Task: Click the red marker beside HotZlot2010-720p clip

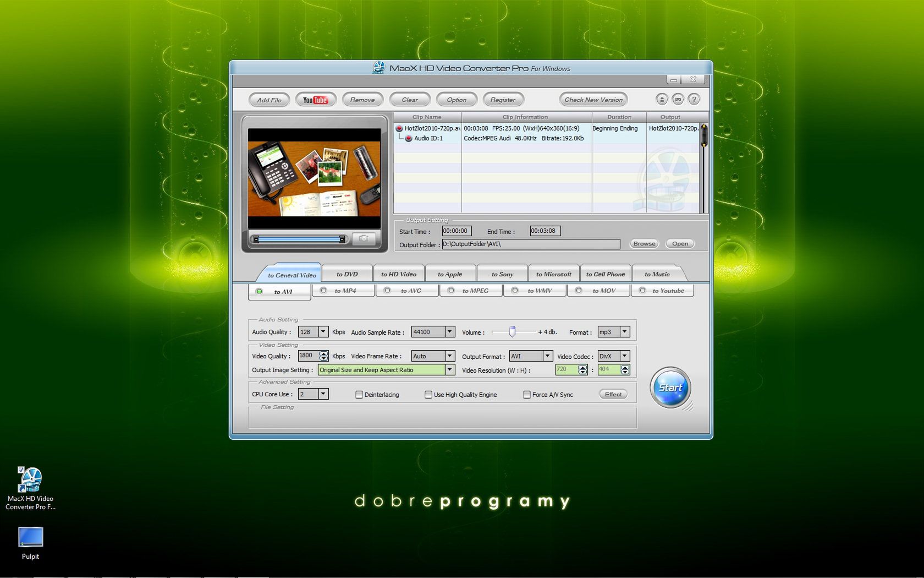Action: tap(399, 128)
